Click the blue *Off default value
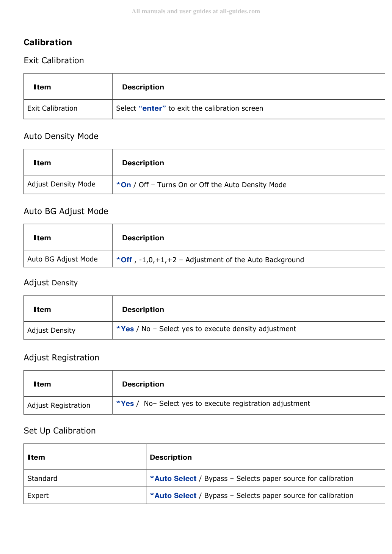This screenshot has height=554, width=392. (124, 260)
